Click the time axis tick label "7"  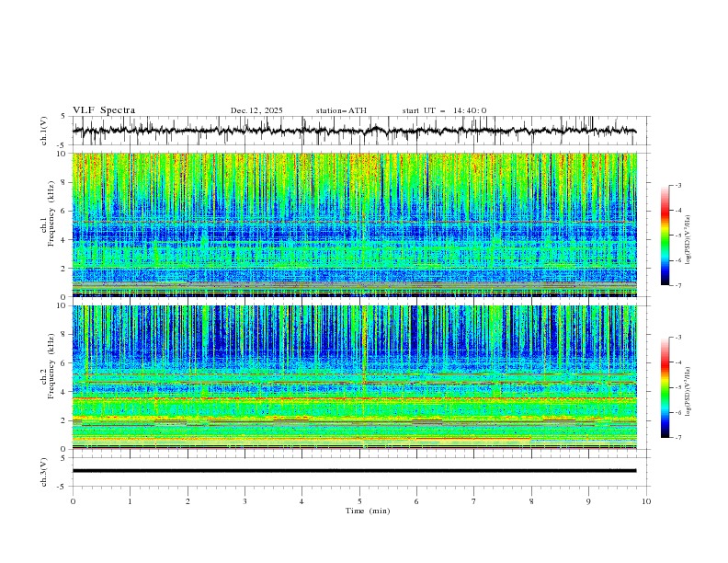[474, 501]
